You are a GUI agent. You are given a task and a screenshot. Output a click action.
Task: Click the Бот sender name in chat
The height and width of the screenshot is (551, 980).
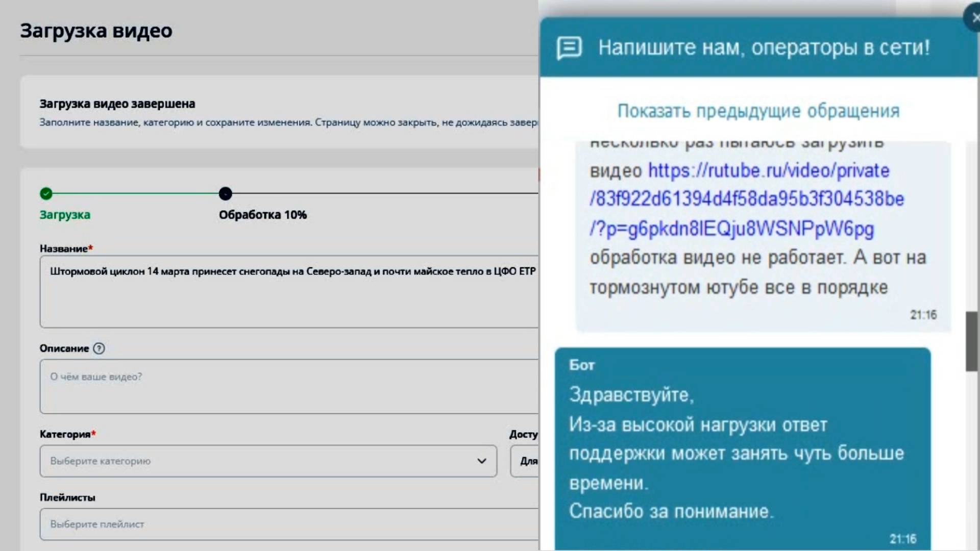[x=582, y=365]
